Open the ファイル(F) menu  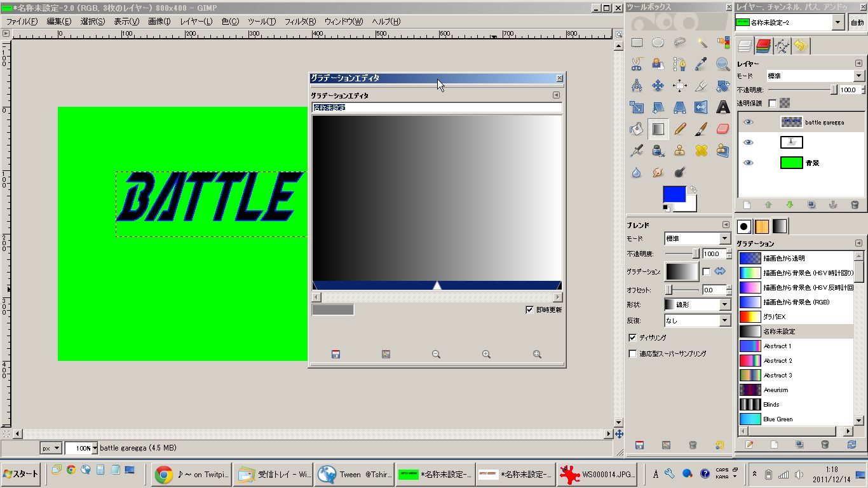click(x=22, y=21)
